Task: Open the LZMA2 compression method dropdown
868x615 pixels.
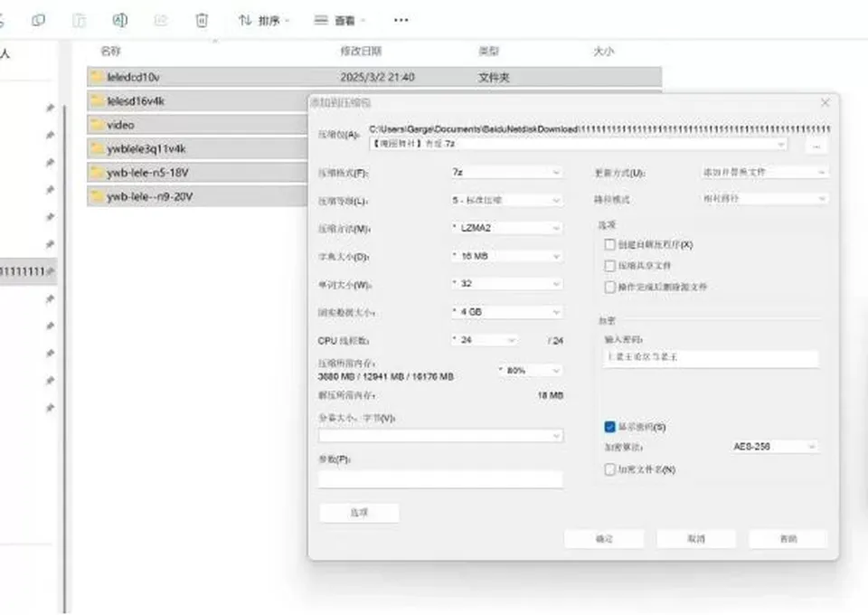Action: point(506,228)
